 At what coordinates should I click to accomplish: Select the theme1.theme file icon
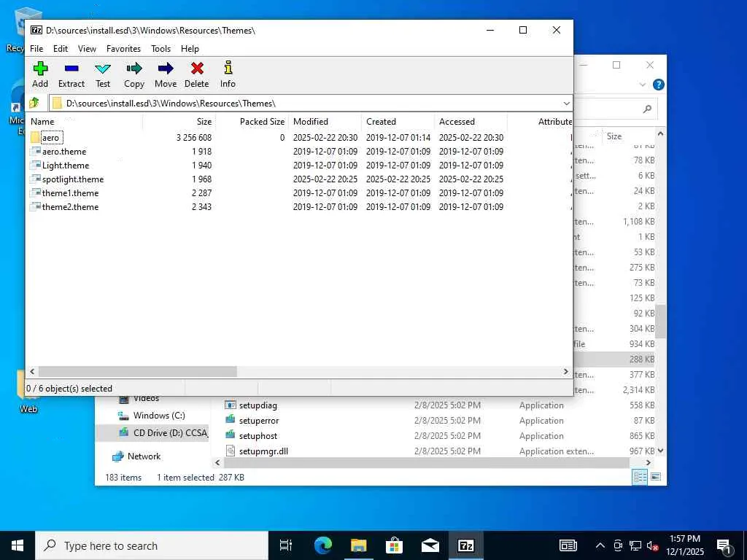tap(35, 192)
